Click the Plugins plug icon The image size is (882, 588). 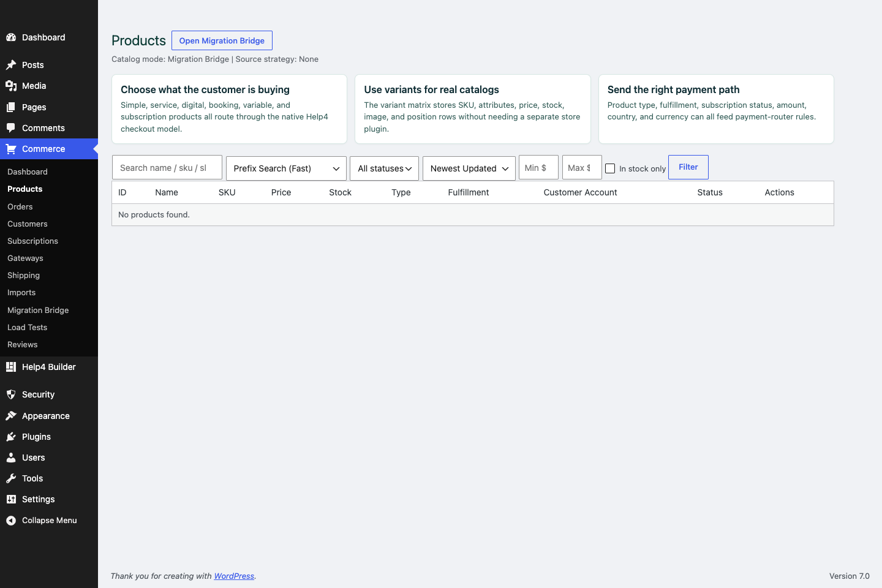point(11,437)
